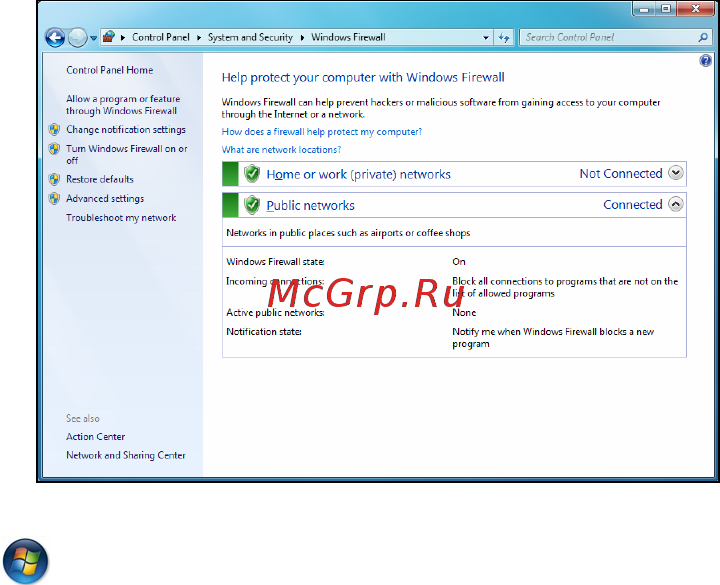Viewport: 720px width, 585px height.
Task: Open Advanced settings
Action: click(x=105, y=198)
